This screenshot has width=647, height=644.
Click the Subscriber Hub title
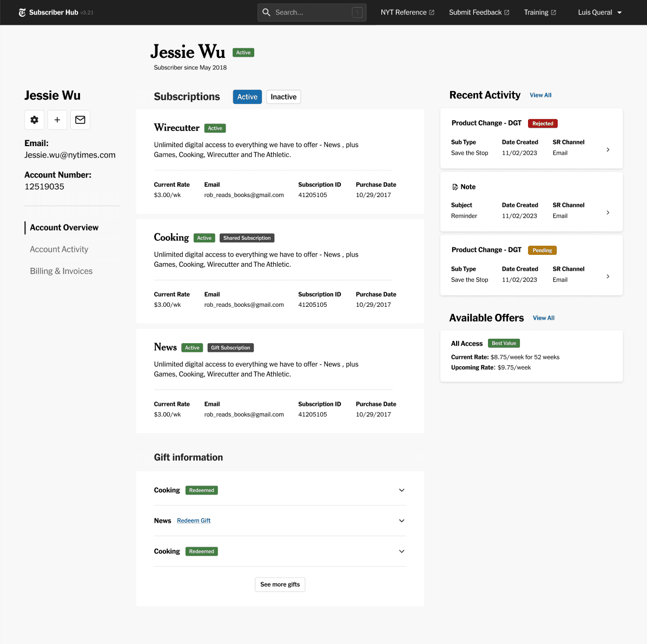(x=54, y=12)
